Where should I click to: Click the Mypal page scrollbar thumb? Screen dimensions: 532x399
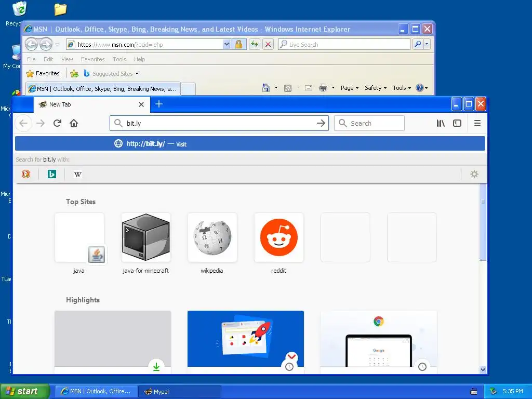[x=483, y=222]
